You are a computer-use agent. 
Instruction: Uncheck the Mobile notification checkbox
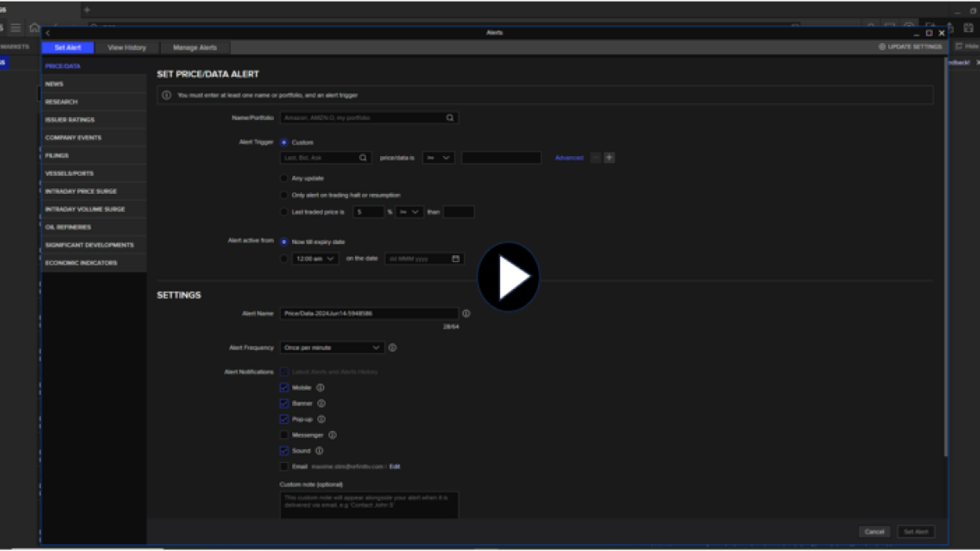point(284,388)
